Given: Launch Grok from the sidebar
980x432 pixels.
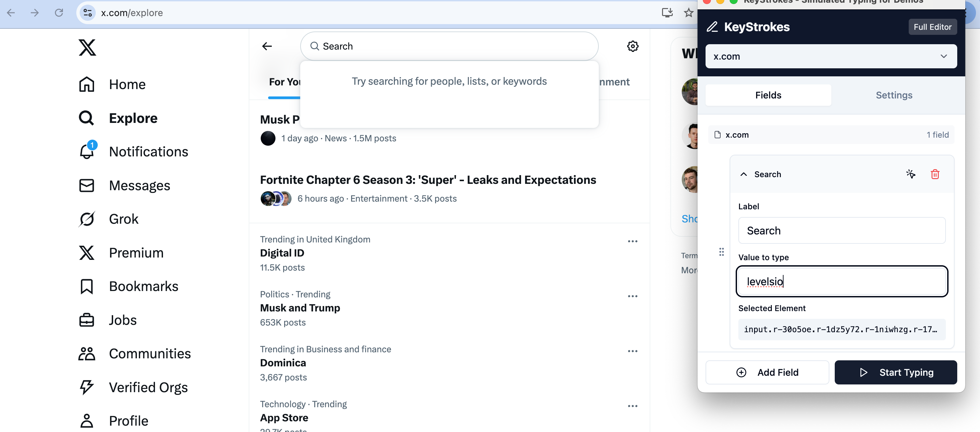Looking at the screenshot, I should (x=108, y=219).
